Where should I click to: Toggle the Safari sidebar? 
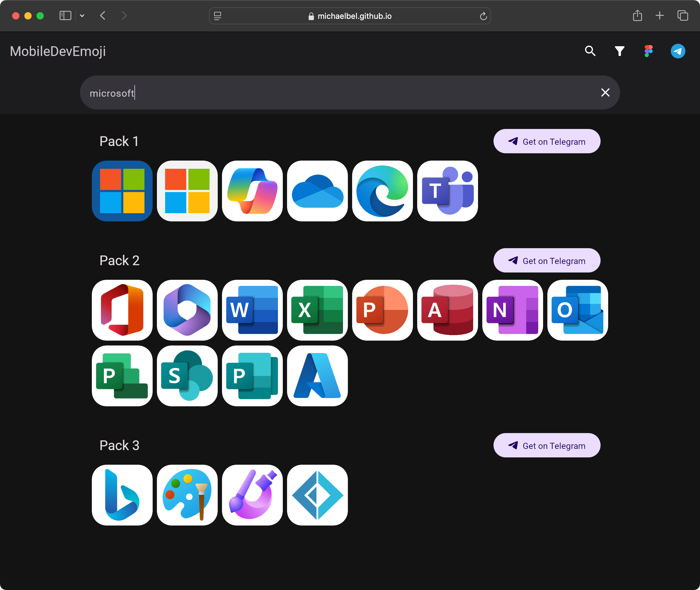pyautogui.click(x=65, y=16)
